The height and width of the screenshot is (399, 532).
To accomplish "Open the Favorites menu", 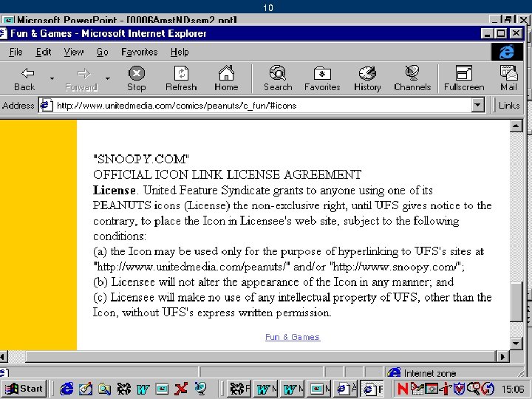I will (x=140, y=52).
